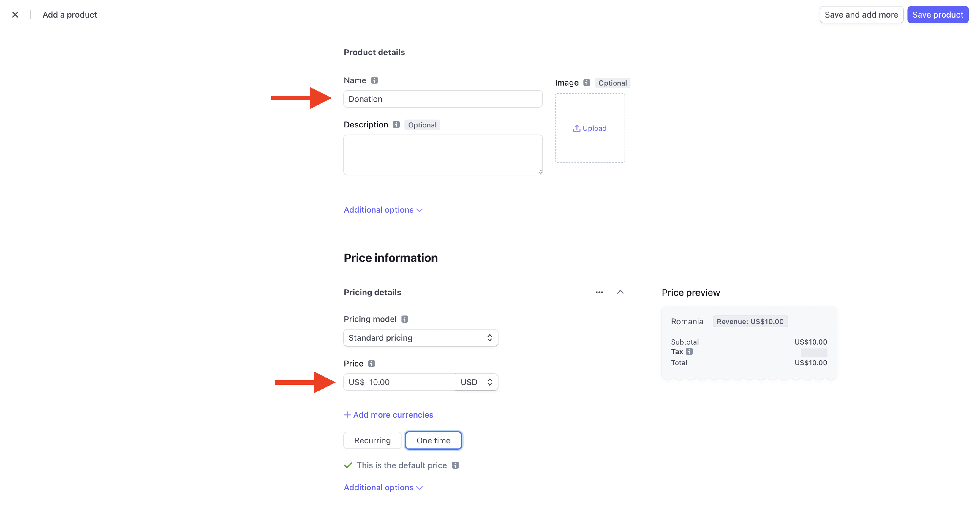Image resolution: width=980 pixels, height=518 pixels.
Task: Click Save and add more
Action: 861,15
